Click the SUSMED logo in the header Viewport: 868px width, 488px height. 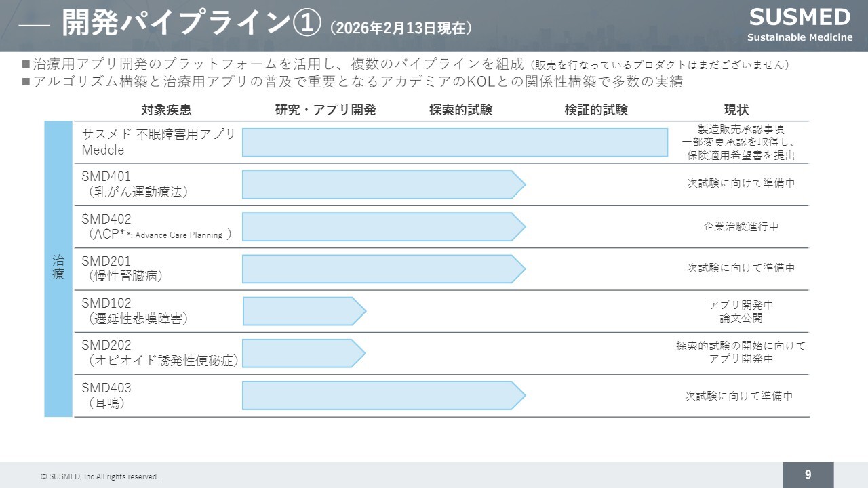(800, 23)
